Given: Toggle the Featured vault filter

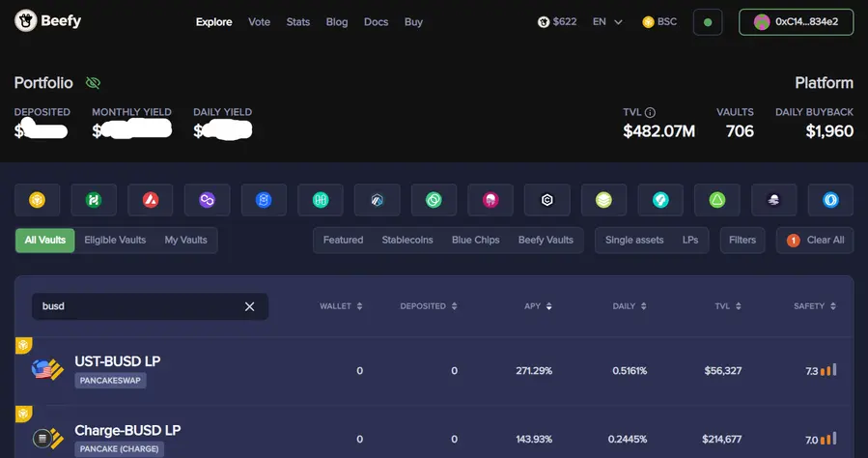Looking at the screenshot, I should click(x=343, y=241).
